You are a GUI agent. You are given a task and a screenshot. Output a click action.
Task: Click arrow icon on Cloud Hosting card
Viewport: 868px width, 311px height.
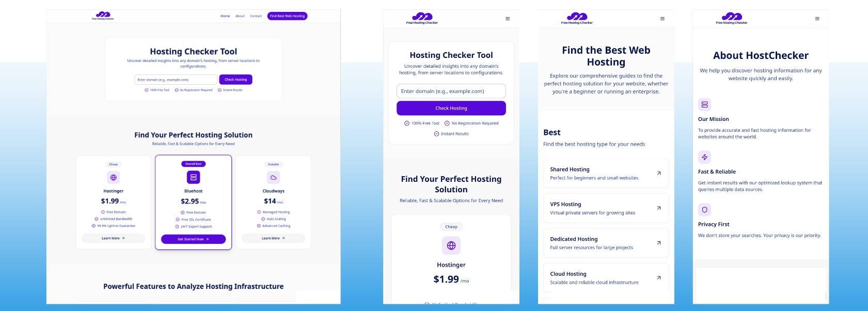click(659, 278)
